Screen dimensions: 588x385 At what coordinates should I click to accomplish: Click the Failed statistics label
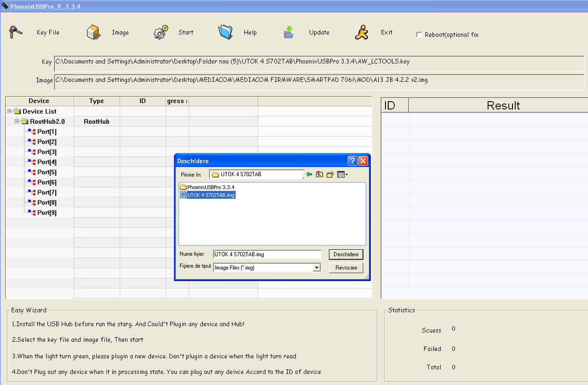pos(432,348)
